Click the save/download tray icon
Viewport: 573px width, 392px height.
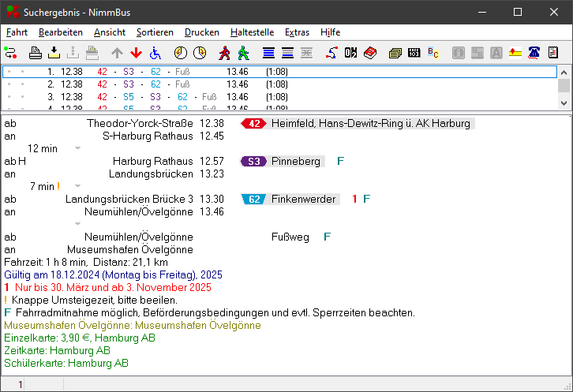pyautogui.click(x=54, y=53)
